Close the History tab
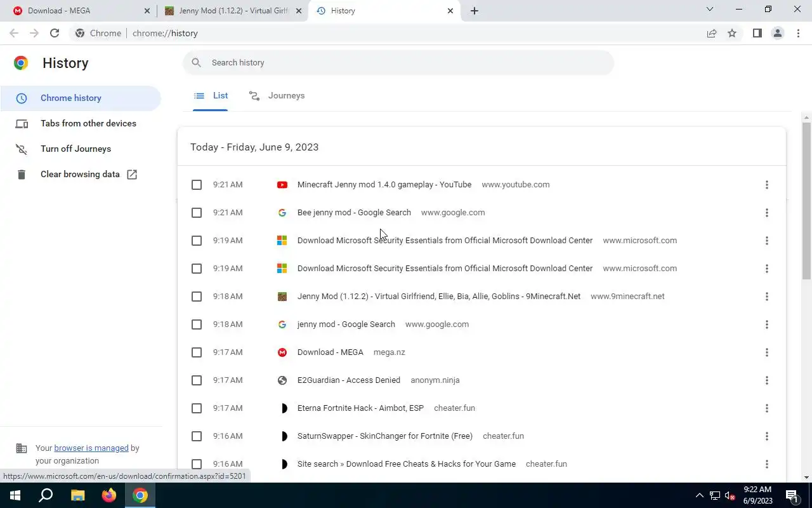Viewport: 812px width, 508px height. (x=450, y=11)
